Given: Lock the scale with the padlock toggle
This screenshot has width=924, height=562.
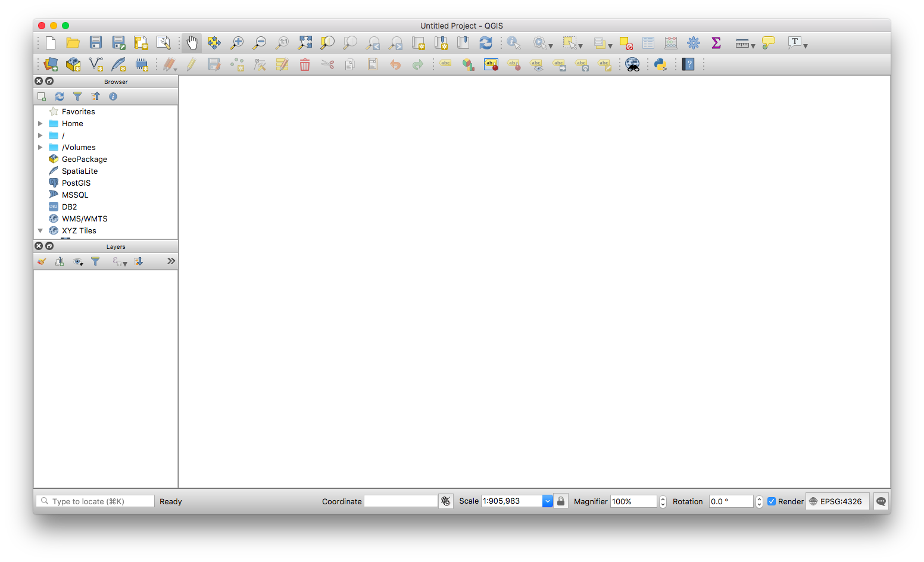Looking at the screenshot, I should pyautogui.click(x=560, y=501).
